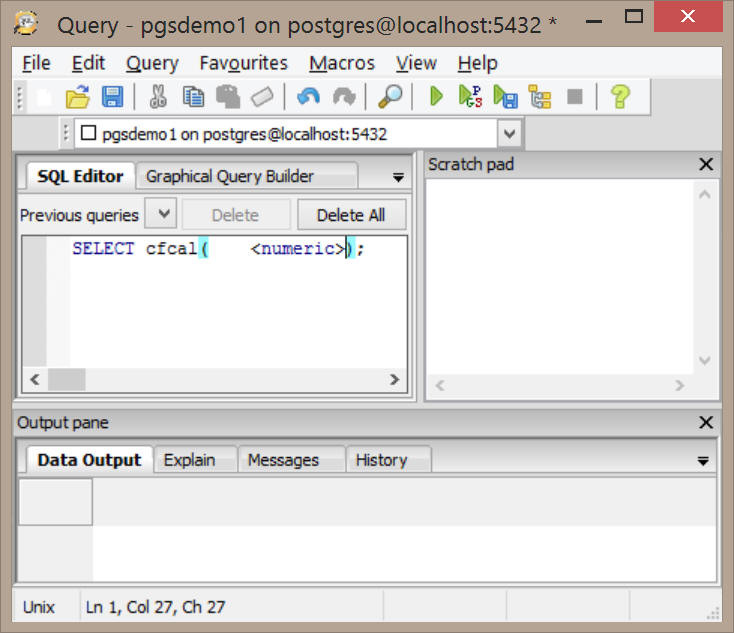Select the Explain tab
This screenshot has height=633, width=734.
point(195,460)
